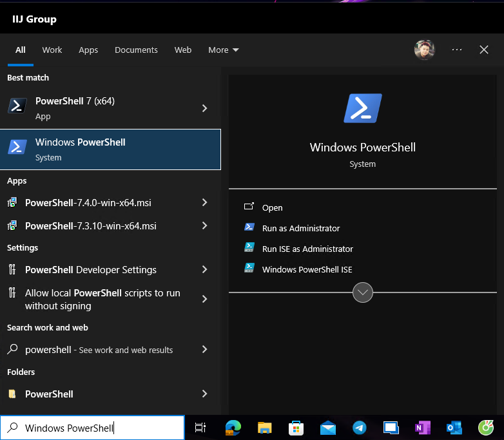Open the Mail app in taskbar
This screenshot has height=440, width=504.
point(328,428)
